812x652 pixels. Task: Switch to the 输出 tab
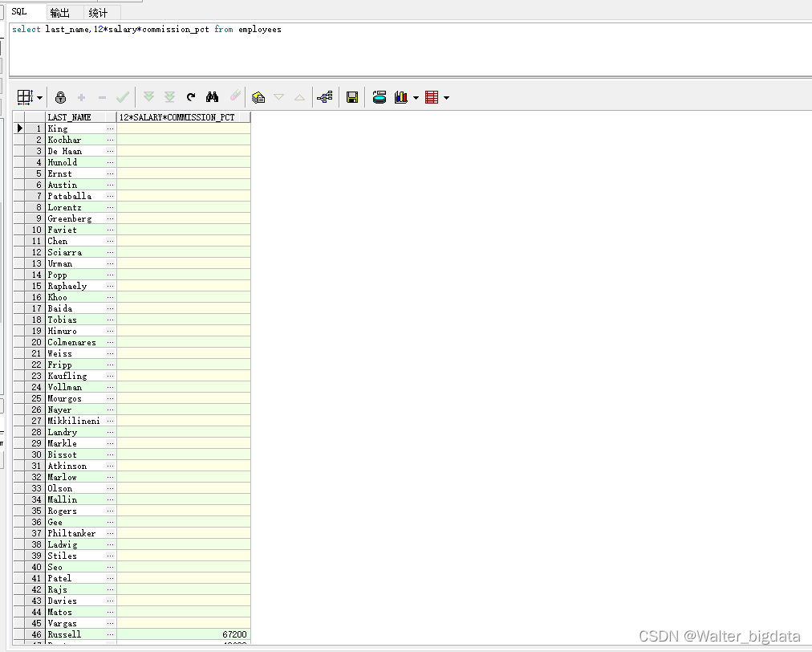click(x=59, y=13)
